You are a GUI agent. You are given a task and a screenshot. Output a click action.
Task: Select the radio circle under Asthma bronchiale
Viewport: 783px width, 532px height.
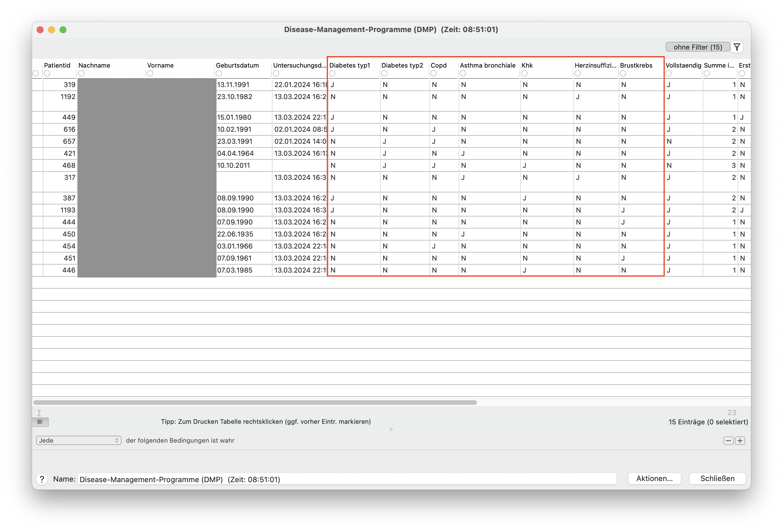463,74
